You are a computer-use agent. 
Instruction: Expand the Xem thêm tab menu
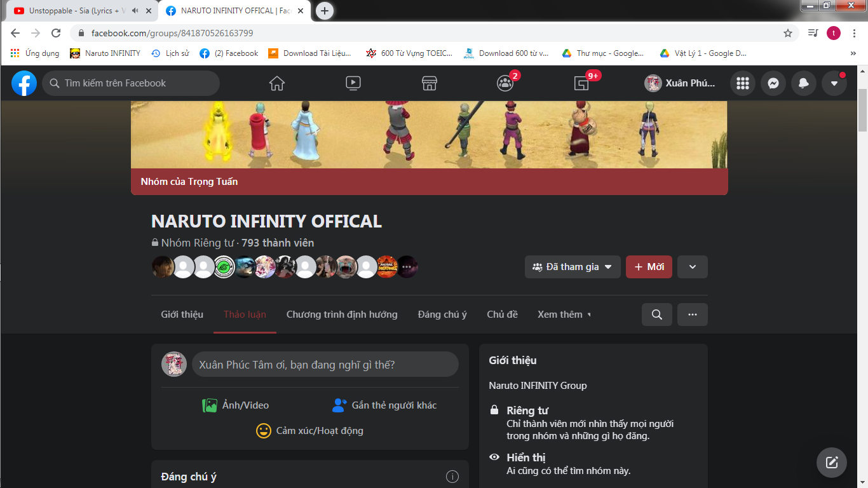[564, 315]
